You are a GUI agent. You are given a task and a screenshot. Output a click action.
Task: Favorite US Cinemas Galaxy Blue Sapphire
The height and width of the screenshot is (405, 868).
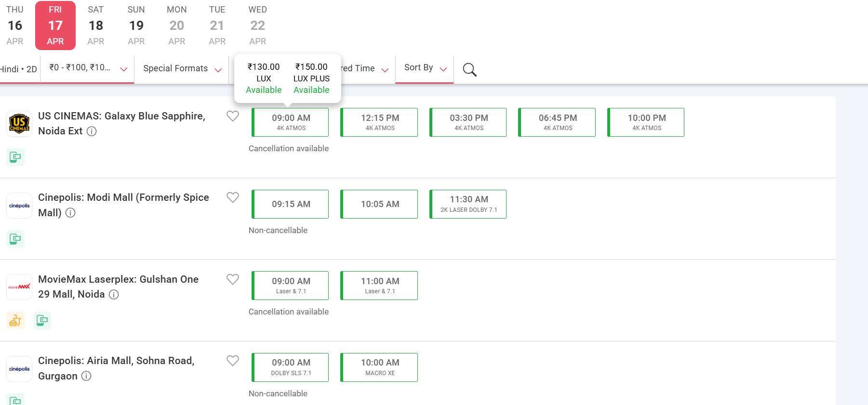(233, 116)
